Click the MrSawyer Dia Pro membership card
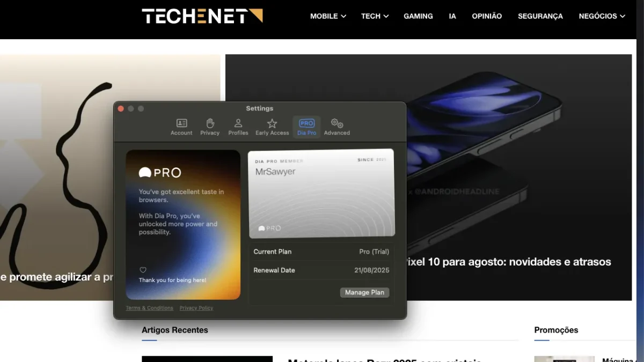 (x=321, y=193)
